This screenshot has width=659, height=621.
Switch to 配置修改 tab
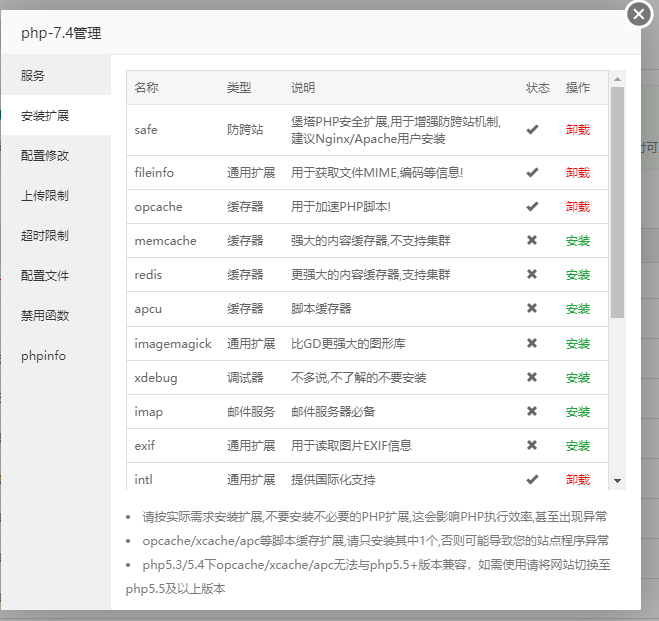pyautogui.click(x=56, y=155)
